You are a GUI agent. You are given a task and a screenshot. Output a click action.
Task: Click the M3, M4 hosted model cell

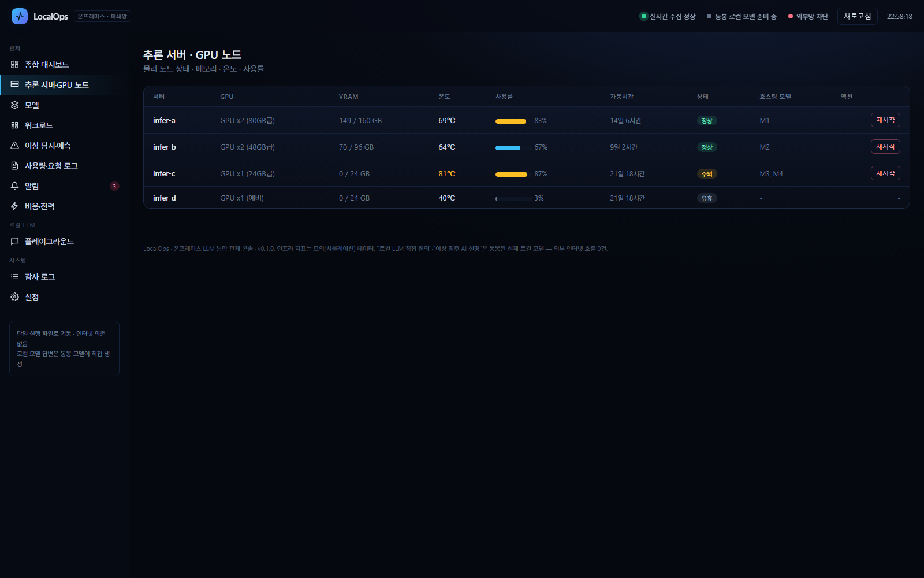(772, 174)
